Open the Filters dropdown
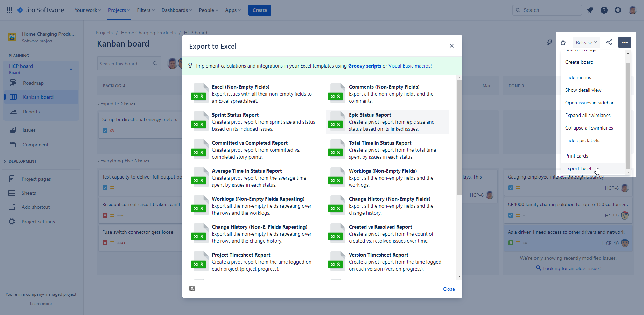The height and width of the screenshot is (315, 644). tap(146, 10)
